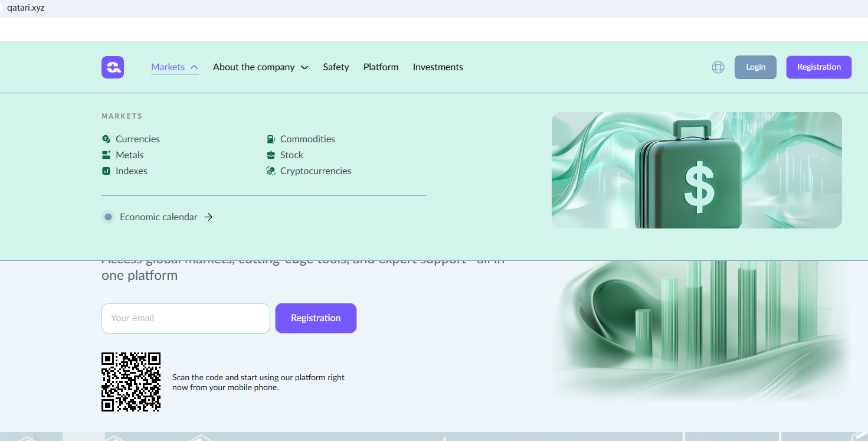Click the Registration button beside the email field
Screen dimensions: 868x441
pos(316,318)
